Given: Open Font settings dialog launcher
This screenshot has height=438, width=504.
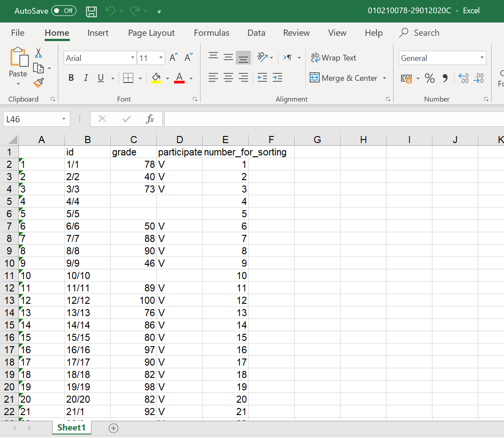Looking at the screenshot, I should 195,99.
